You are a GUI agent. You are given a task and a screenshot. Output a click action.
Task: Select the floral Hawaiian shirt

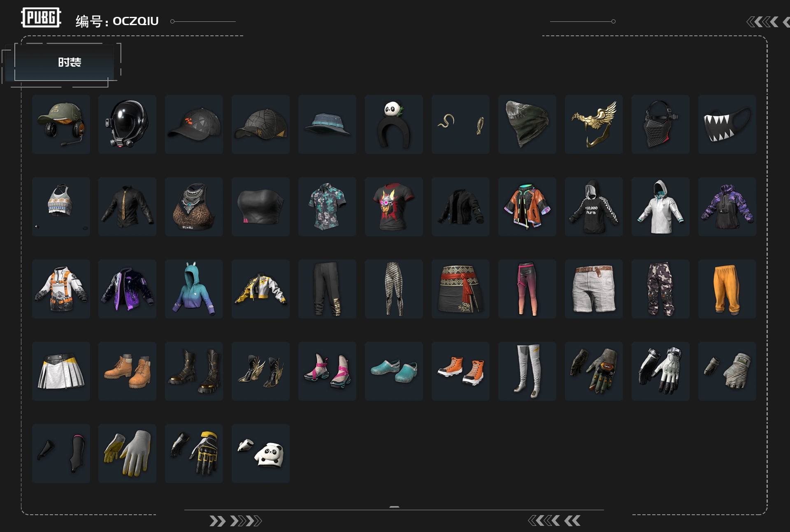(328, 207)
